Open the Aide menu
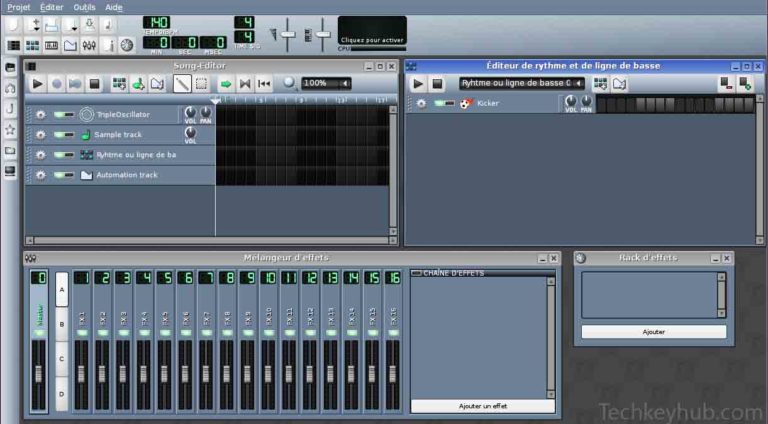The image size is (768, 424). coord(114,7)
